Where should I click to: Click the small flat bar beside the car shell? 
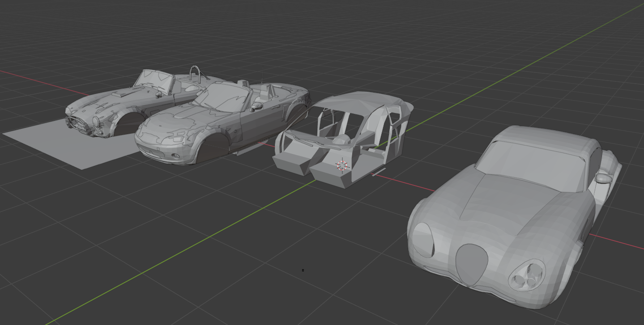(378, 173)
